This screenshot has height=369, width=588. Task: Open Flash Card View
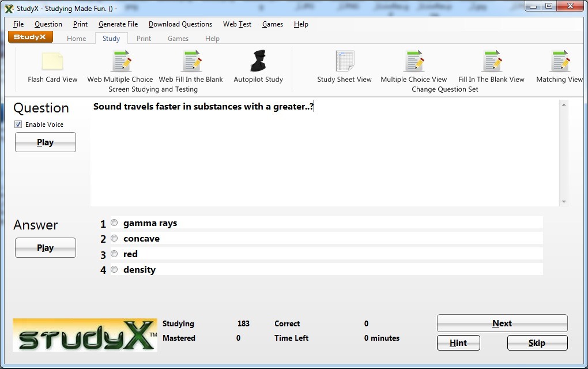[52, 67]
